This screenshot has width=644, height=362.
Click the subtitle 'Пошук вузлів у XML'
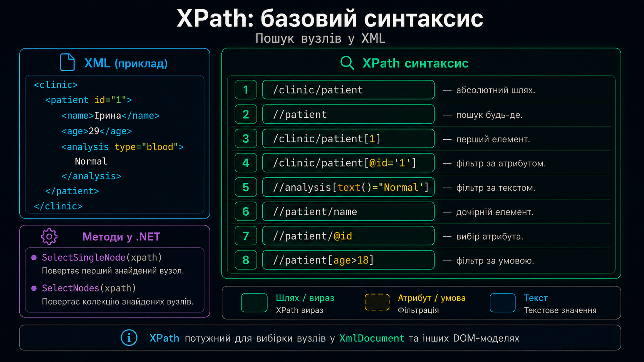click(x=320, y=38)
